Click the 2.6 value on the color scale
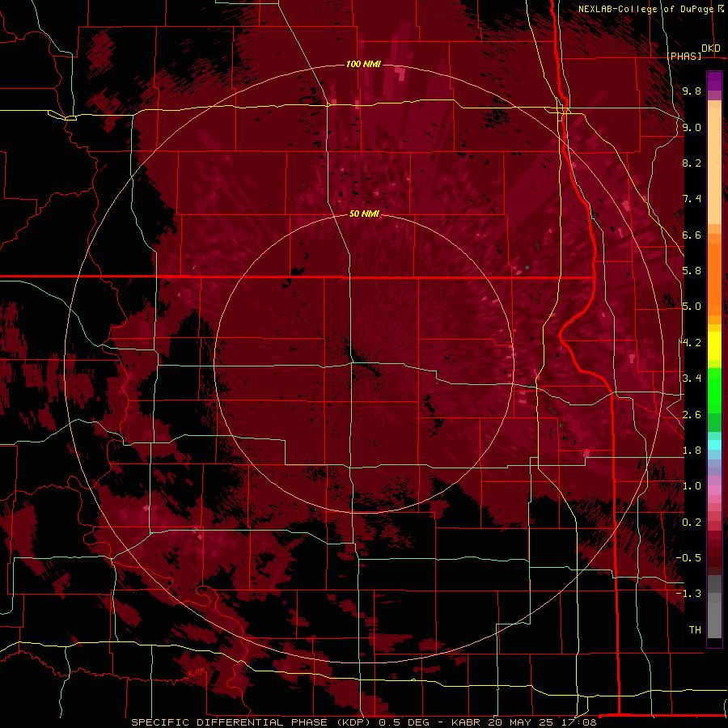 pyautogui.click(x=692, y=415)
